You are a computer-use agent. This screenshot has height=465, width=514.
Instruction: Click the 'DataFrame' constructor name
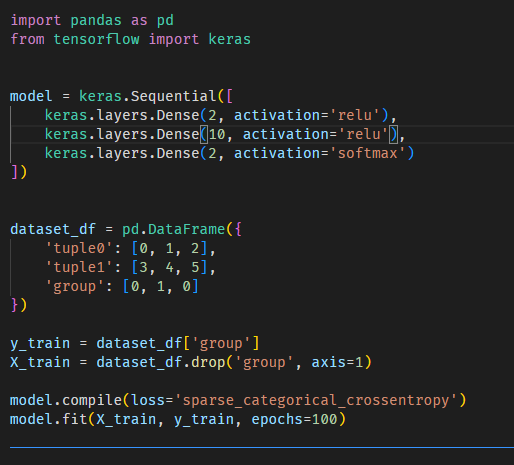click(x=187, y=229)
